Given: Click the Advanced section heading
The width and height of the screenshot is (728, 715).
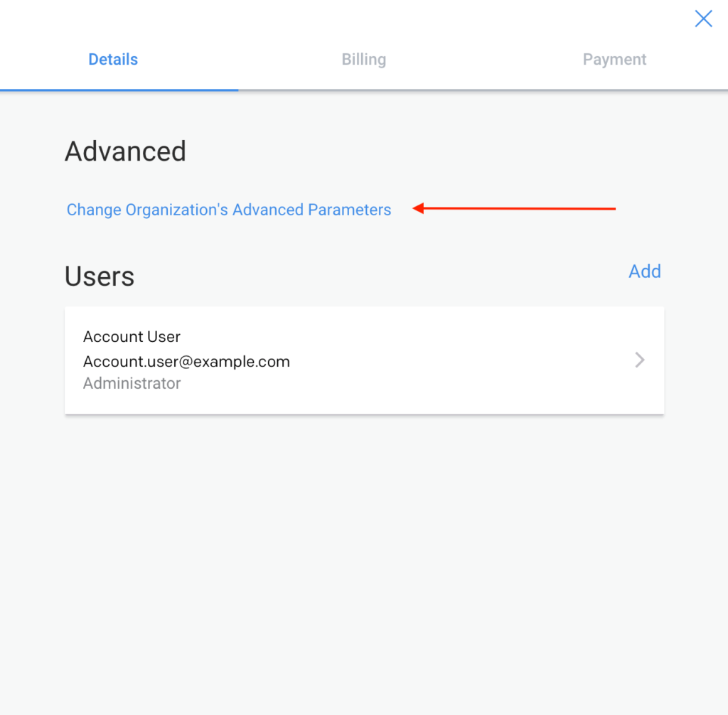Looking at the screenshot, I should click(125, 151).
